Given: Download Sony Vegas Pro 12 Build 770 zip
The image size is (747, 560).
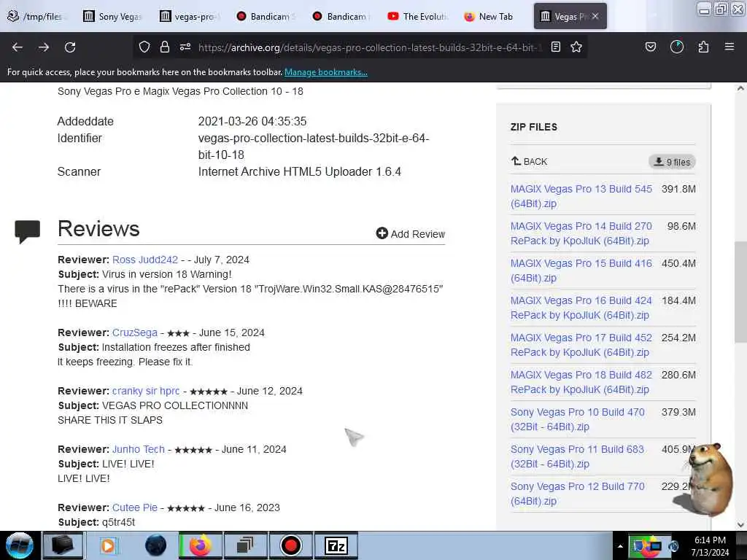Looking at the screenshot, I should click(x=578, y=494).
